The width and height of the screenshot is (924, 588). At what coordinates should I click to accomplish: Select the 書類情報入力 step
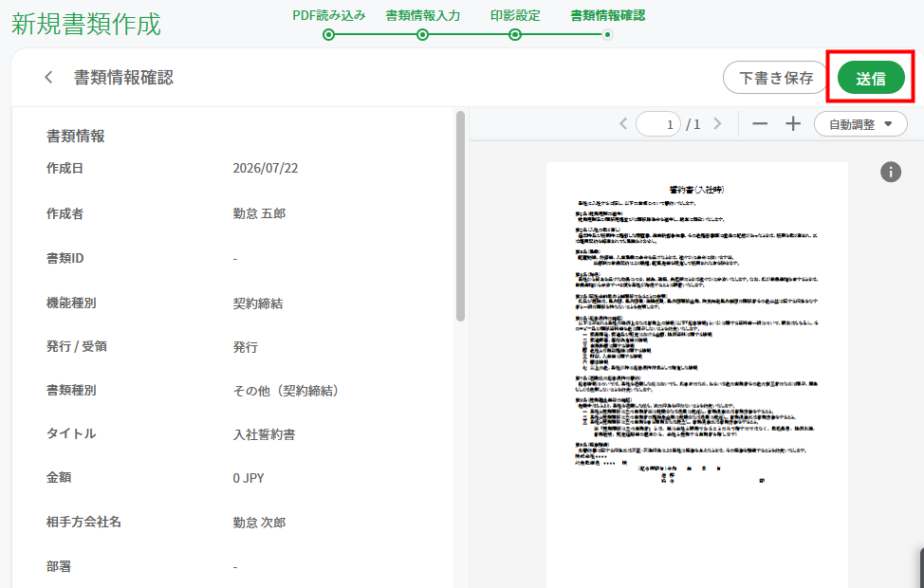tap(422, 35)
